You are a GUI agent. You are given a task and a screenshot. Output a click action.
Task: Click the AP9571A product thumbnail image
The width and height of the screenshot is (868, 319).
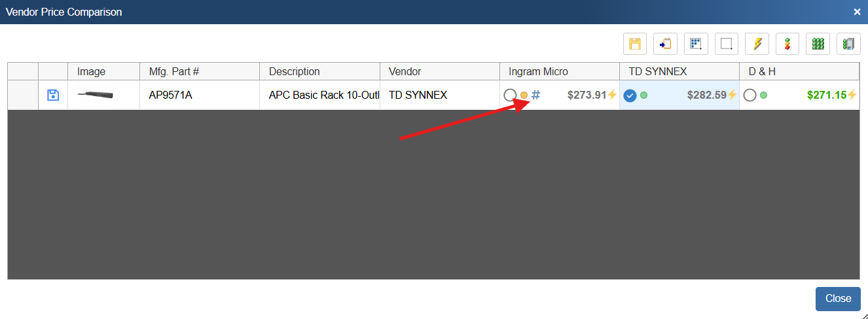pos(96,95)
